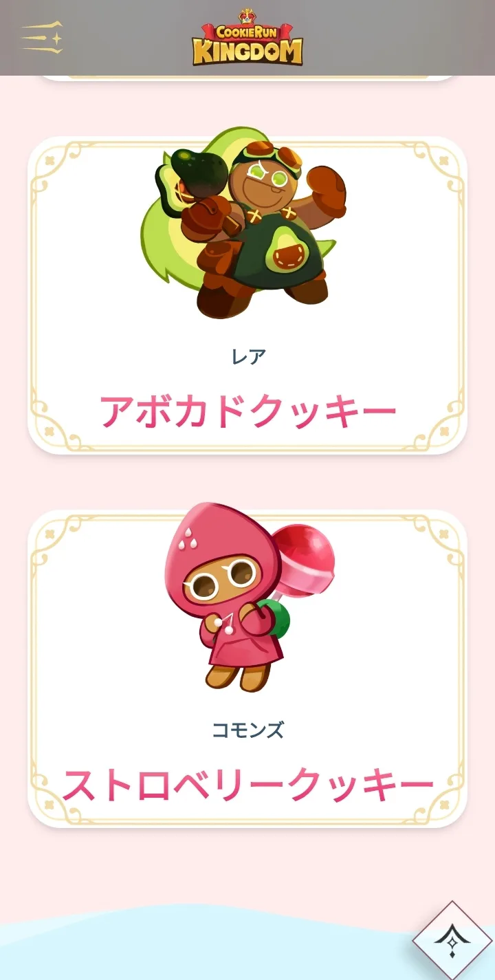Open the ストロベリークッキー name link
Image resolution: width=495 pixels, height=980 pixels.
(248, 785)
